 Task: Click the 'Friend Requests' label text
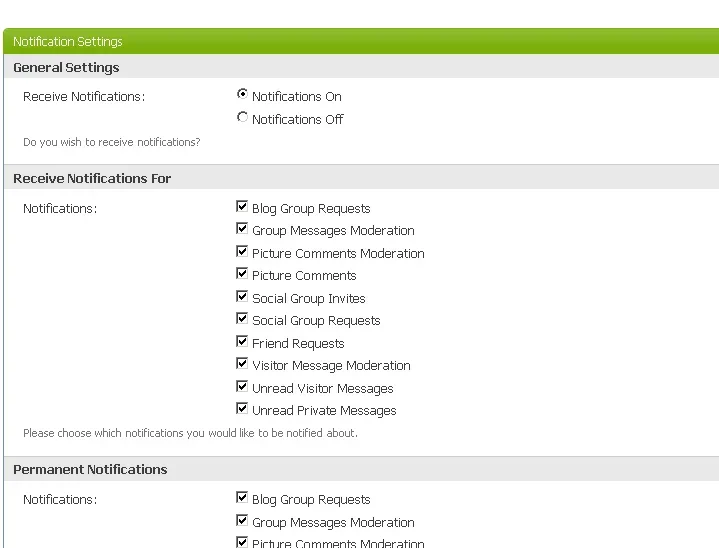[298, 343]
